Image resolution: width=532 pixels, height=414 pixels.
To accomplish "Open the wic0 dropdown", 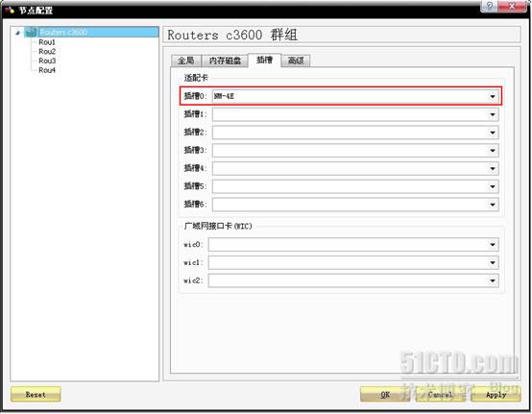I will click(x=353, y=245).
